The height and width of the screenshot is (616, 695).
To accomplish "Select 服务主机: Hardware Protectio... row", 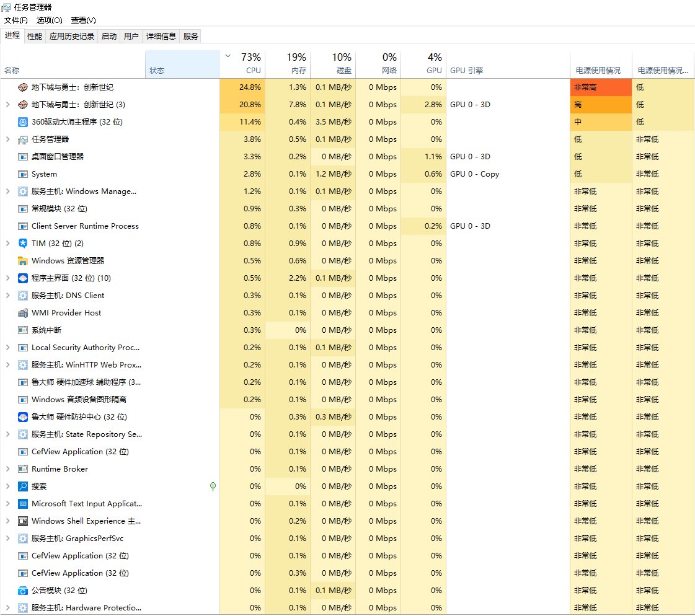I will pyautogui.click(x=347, y=607).
